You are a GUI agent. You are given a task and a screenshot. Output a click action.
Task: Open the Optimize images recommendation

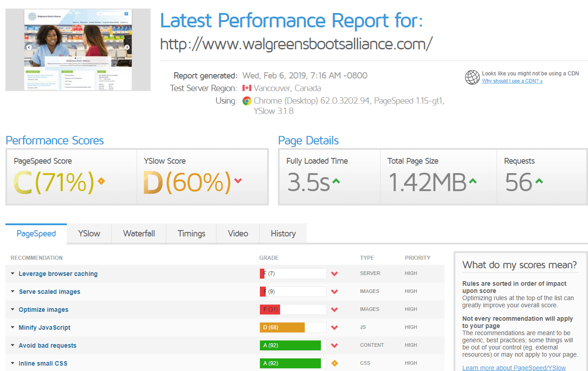43,310
